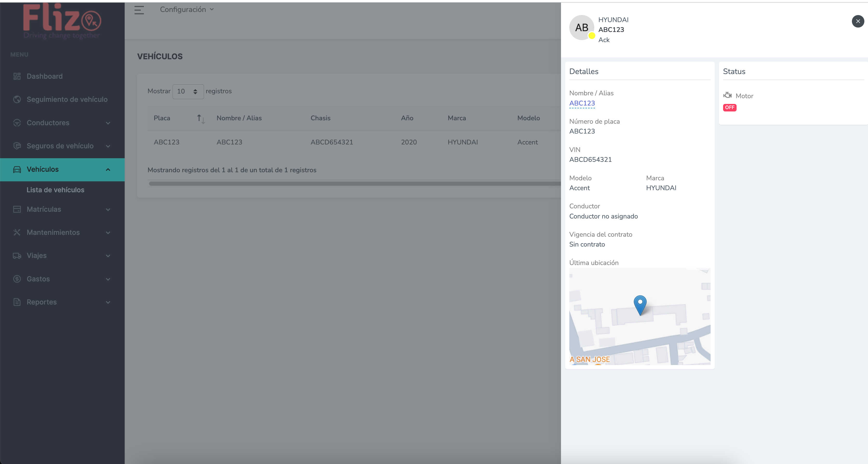
Task: Open the Mostrar 10 registros selector
Action: (188, 91)
